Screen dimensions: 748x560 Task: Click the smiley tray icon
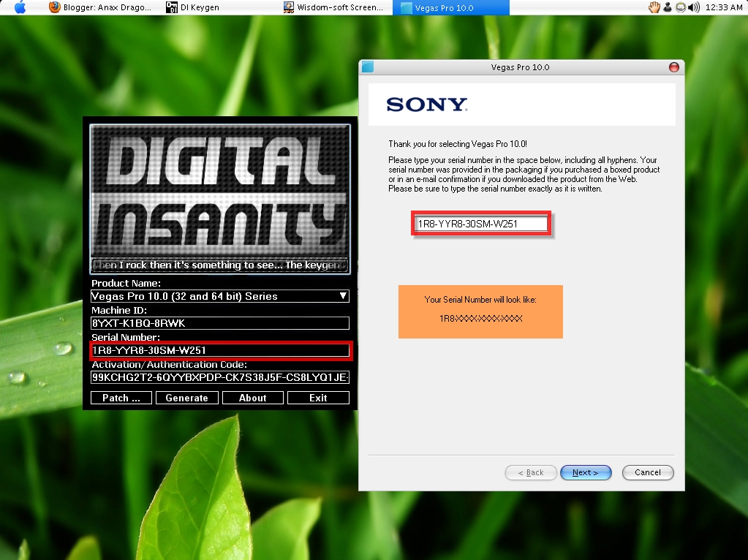coord(681,7)
